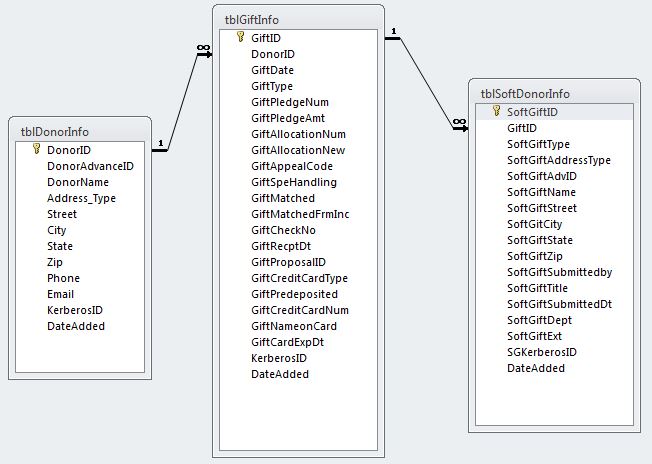Select the GiftMatched field
Screen dimensions: 652x464
298,198
